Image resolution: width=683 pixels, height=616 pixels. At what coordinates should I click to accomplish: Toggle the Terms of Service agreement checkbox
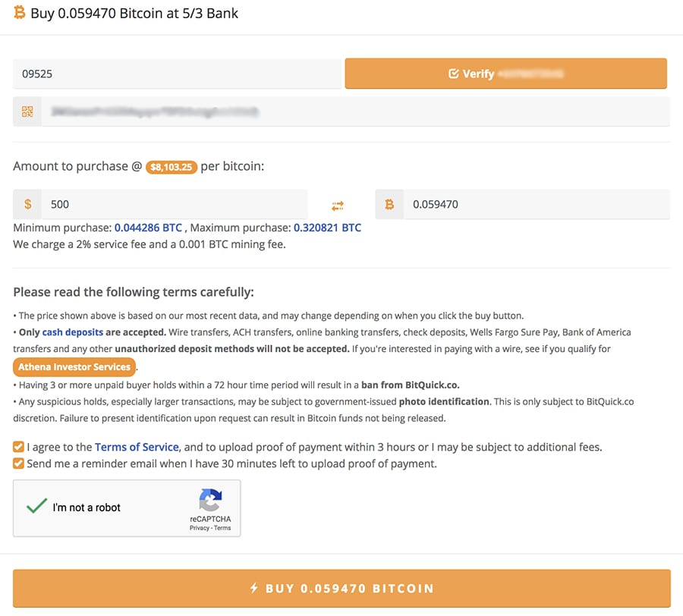pyautogui.click(x=19, y=447)
